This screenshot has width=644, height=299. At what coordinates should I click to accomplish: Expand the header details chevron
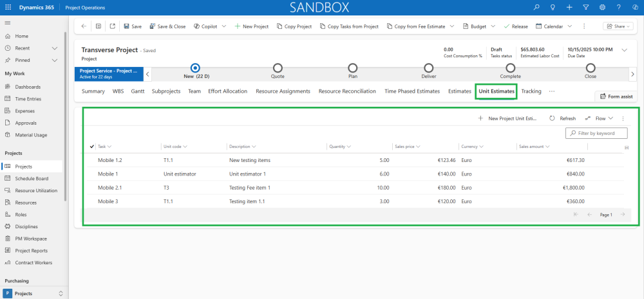(624, 50)
